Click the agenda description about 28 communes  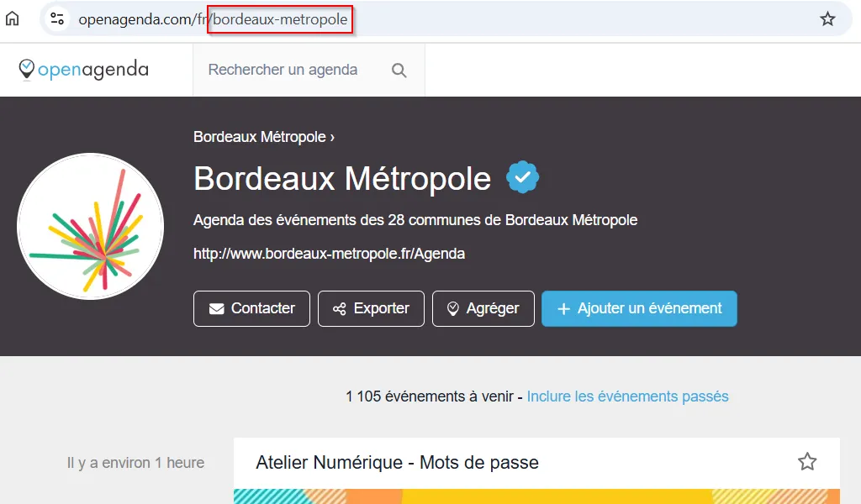[x=415, y=220]
